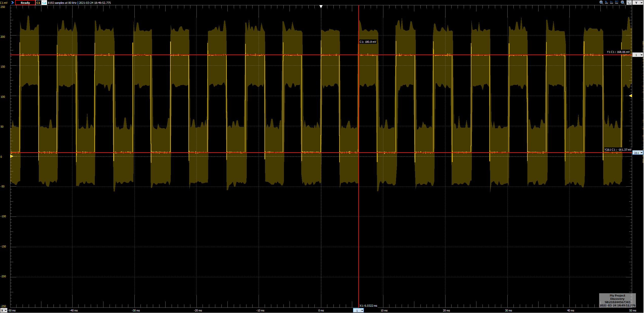
Task: Open the X cursor 1 dropdown on time axis
Action: click(362, 310)
